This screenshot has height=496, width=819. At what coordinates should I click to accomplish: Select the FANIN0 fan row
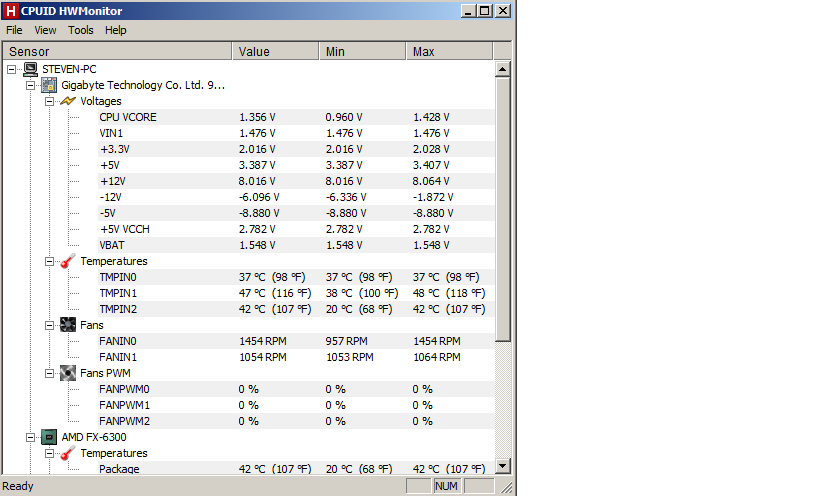pos(296,341)
